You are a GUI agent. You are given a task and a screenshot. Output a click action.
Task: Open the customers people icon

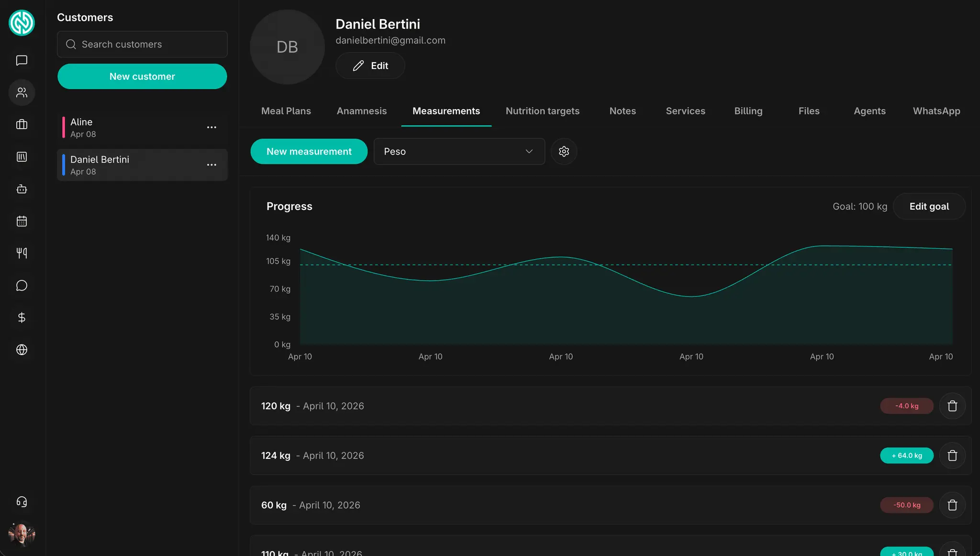[x=22, y=92]
